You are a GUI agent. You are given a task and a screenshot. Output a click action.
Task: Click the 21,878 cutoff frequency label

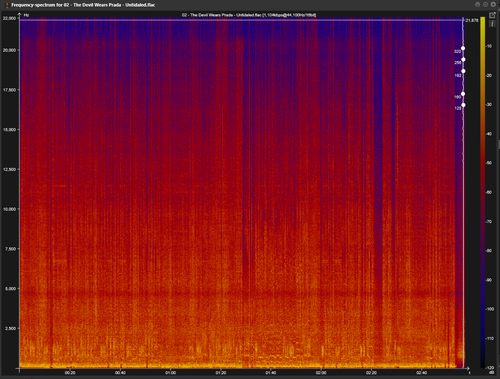472,21
